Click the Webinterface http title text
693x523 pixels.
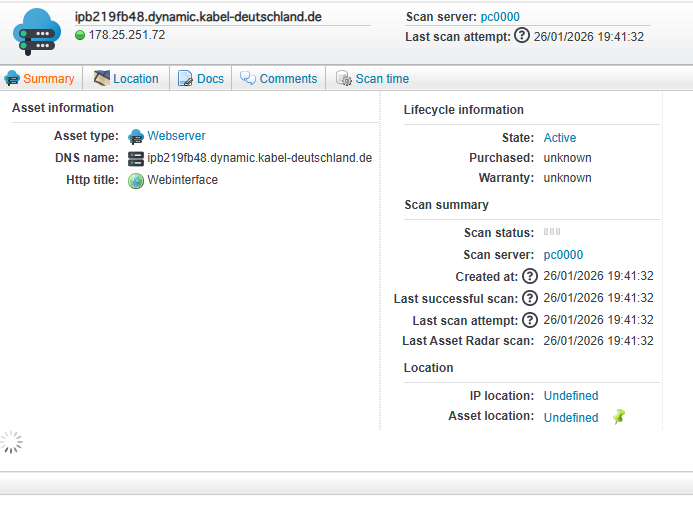(183, 180)
